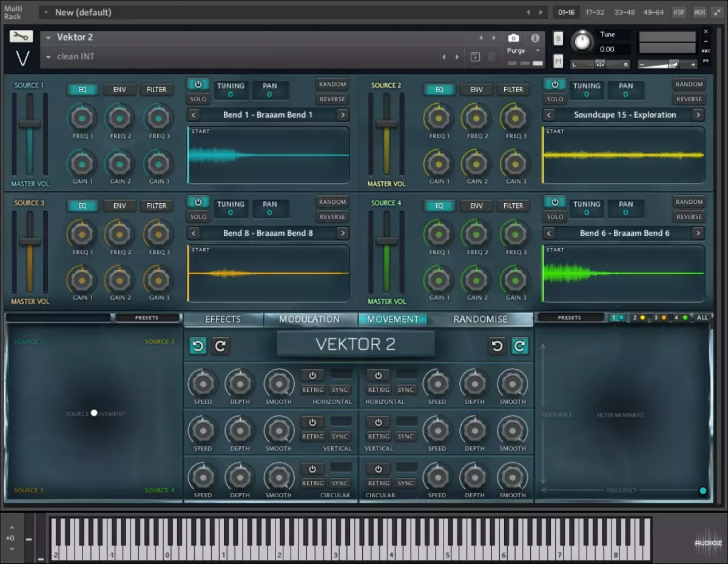This screenshot has width=728, height=564.
Task: Minimize rack view icon at top right
Action: [x=718, y=12]
